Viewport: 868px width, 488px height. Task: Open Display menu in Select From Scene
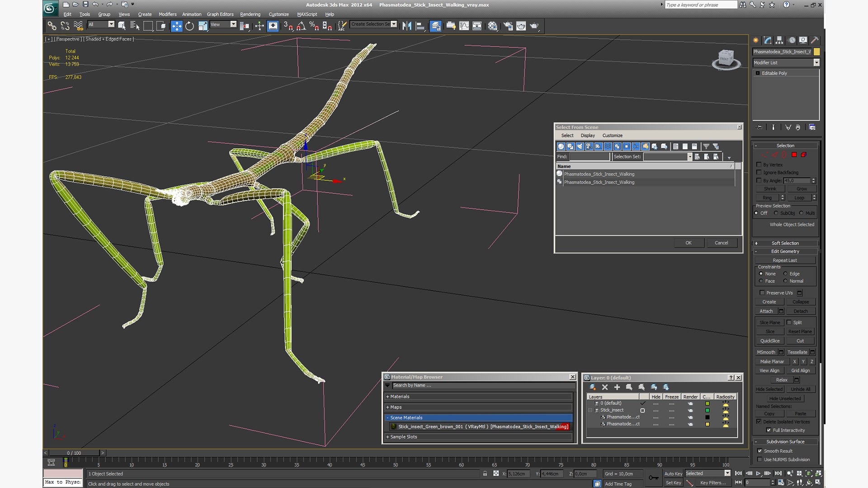588,135
